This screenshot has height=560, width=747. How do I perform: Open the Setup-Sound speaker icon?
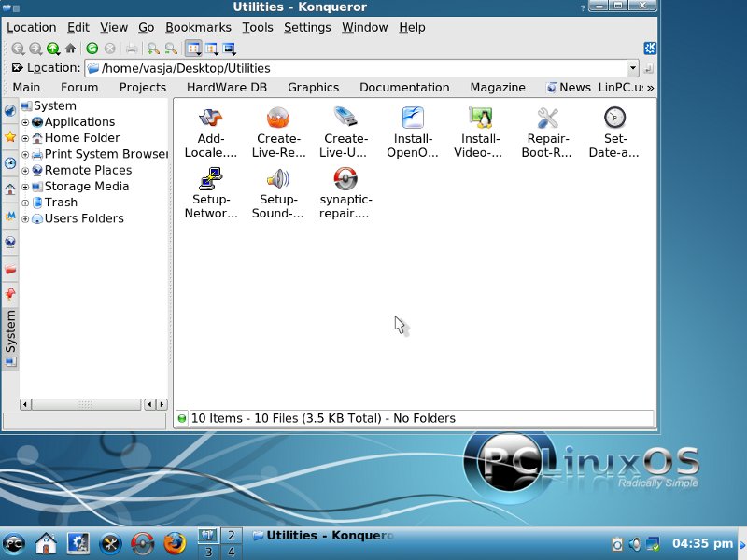coord(278,179)
